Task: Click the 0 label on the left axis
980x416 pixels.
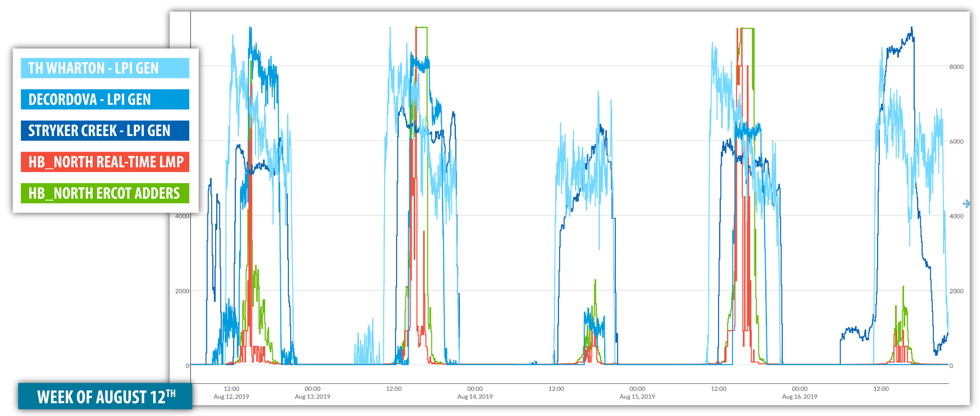Action: pyautogui.click(x=187, y=366)
